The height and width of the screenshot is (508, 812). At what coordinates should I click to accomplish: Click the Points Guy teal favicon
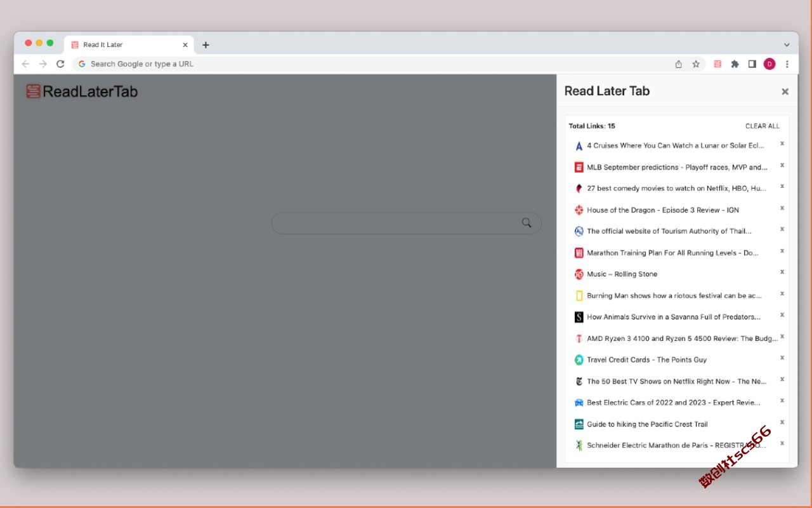click(579, 360)
